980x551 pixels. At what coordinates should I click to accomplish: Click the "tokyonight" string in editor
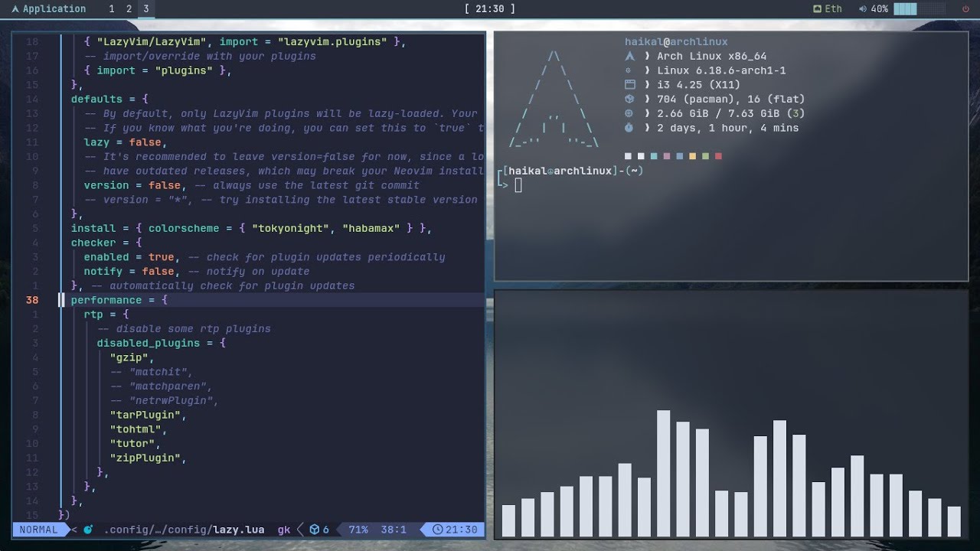(x=290, y=228)
